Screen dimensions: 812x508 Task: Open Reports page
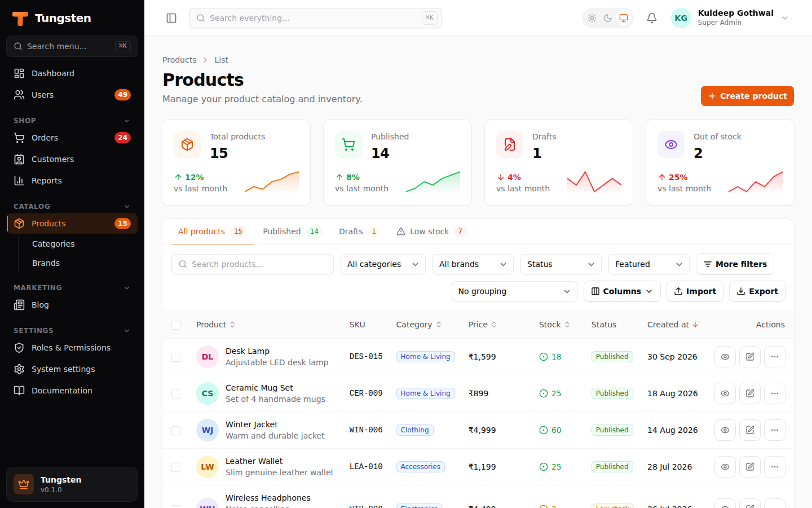(x=72, y=181)
